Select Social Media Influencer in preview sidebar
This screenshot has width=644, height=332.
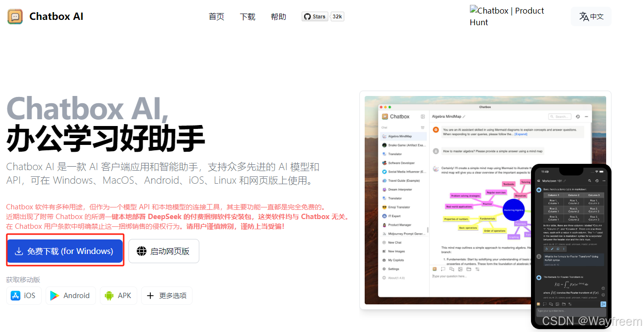click(403, 172)
